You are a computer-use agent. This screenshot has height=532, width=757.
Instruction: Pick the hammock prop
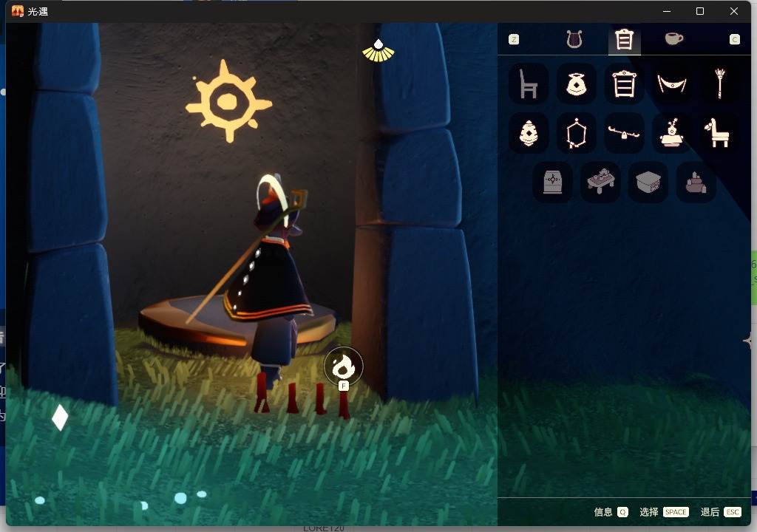pos(672,83)
